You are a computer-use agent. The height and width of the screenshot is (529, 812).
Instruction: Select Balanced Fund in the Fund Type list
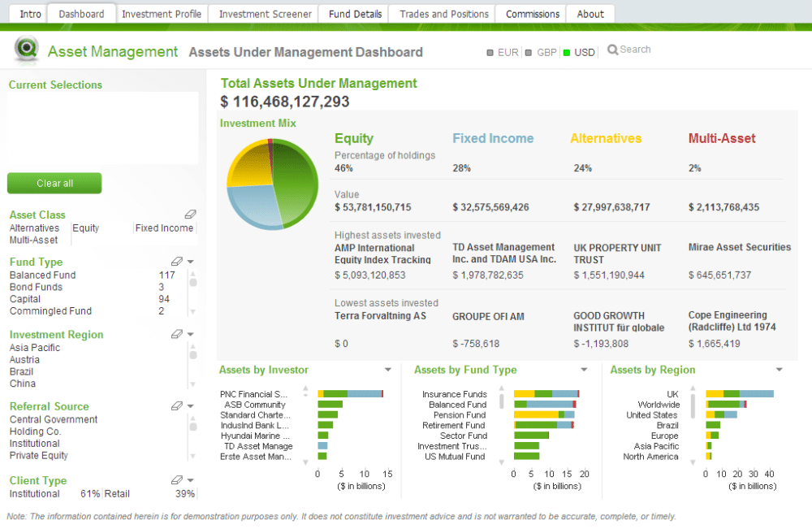click(x=43, y=275)
